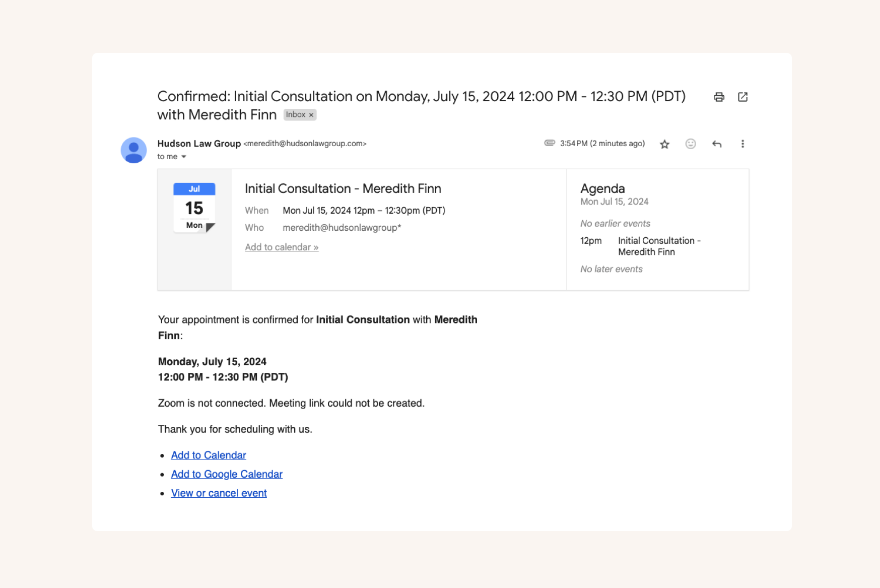The width and height of the screenshot is (880, 588).
Task: Print this confirmation email
Action: point(719,97)
